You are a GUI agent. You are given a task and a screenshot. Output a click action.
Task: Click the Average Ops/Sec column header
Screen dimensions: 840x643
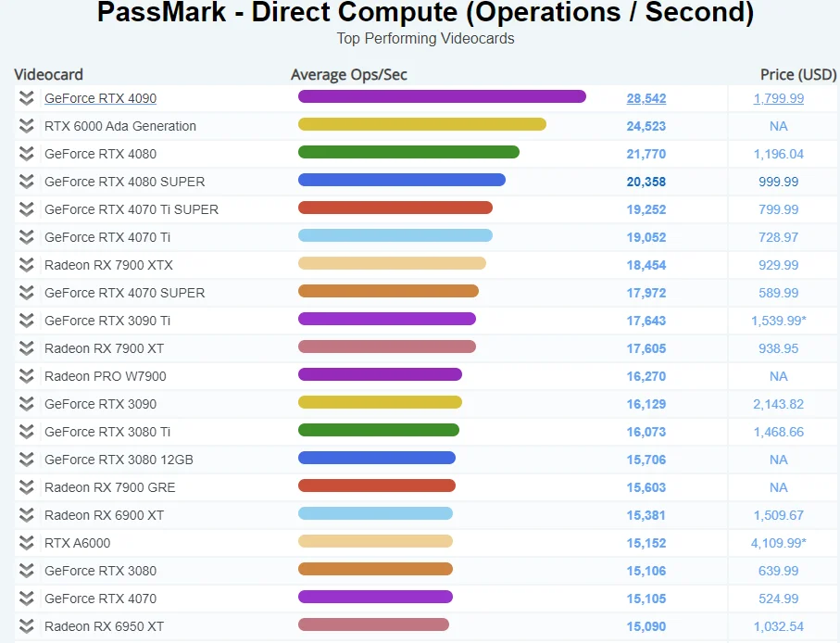tap(349, 74)
